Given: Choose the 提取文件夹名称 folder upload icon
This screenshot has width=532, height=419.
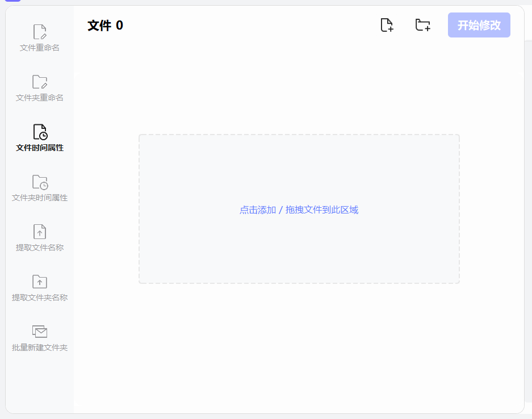Looking at the screenshot, I should coord(40,282).
